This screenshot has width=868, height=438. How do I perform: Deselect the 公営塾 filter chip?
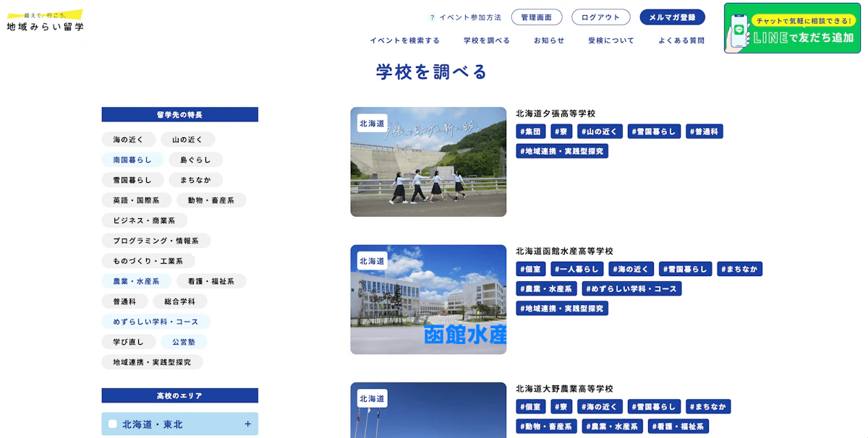point(184,342)
